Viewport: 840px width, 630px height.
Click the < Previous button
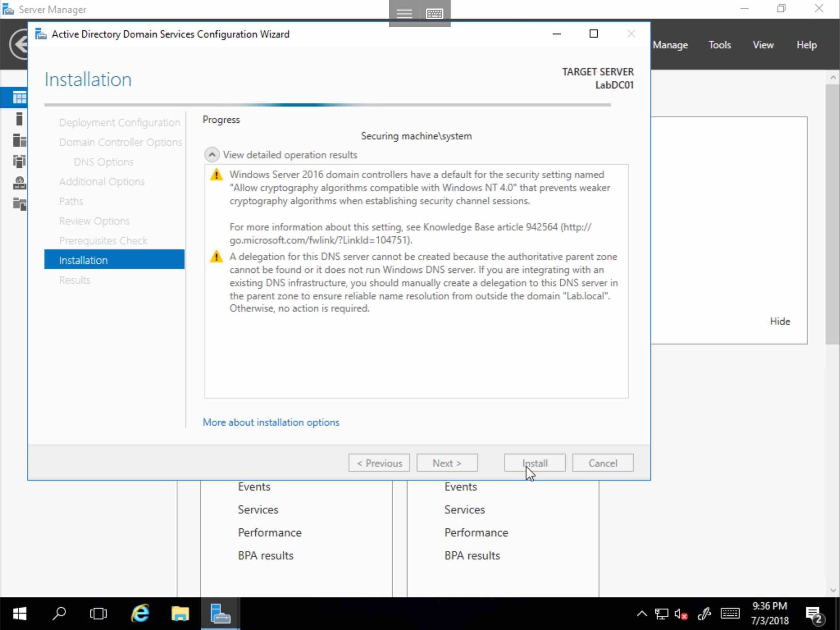point(379,463)
